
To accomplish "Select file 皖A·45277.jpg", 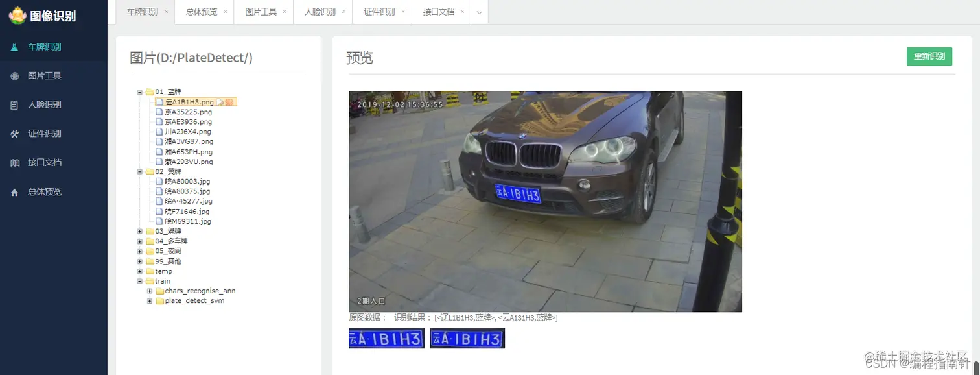I will (188, 201).
